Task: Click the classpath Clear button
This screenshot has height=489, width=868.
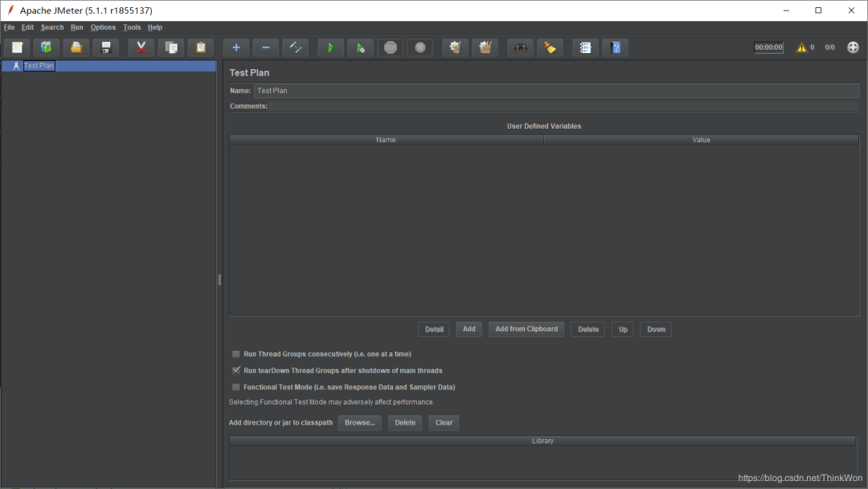Action: [x=444, y=422]
